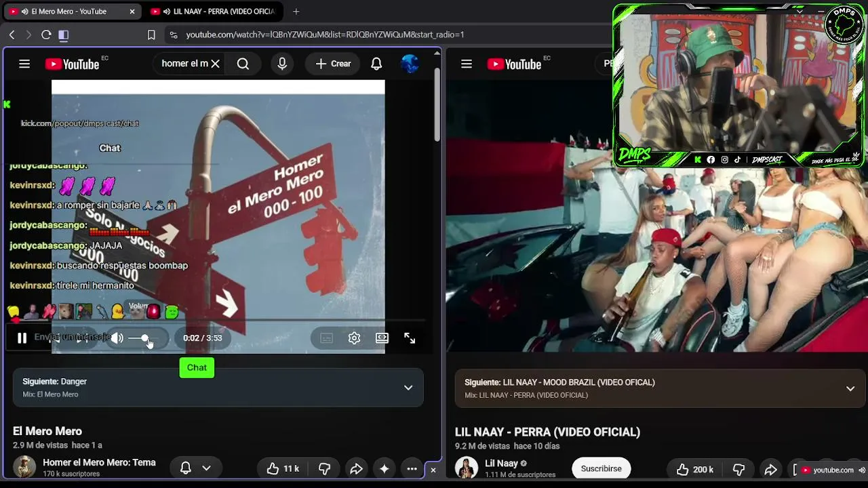868x488 pixels.
Task: Clear the 'homer el m' search text
Action: (x=215, y=64)
